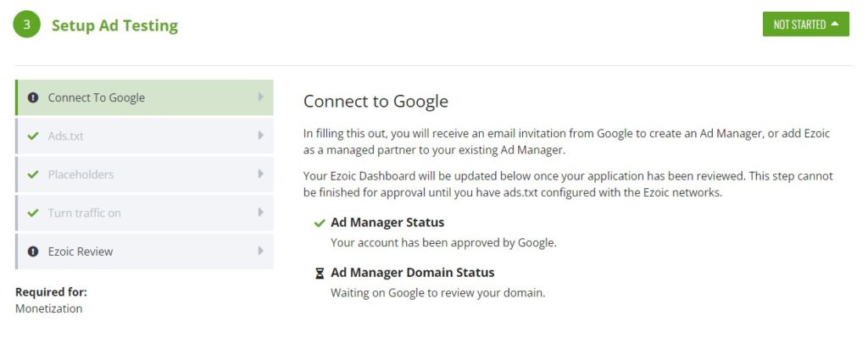The width and height of the screenshot is (868, 360).
Task: Expand the Turn traffic on arrow
Action: coord(261,213)
